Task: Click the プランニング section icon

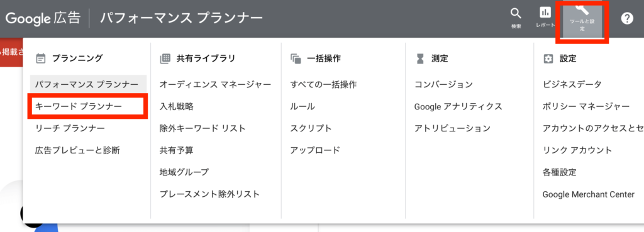Action: pos(40,58)
